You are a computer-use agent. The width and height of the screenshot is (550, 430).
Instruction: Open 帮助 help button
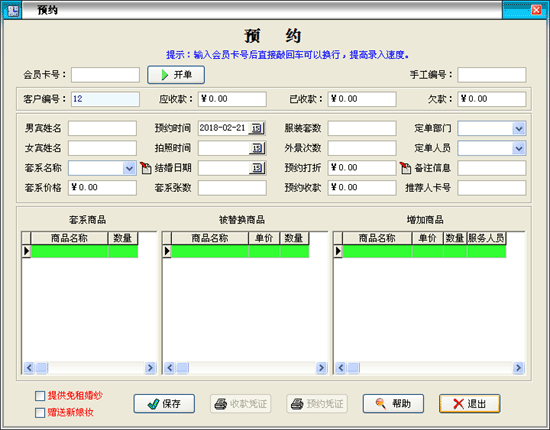(x=393, y=404)
